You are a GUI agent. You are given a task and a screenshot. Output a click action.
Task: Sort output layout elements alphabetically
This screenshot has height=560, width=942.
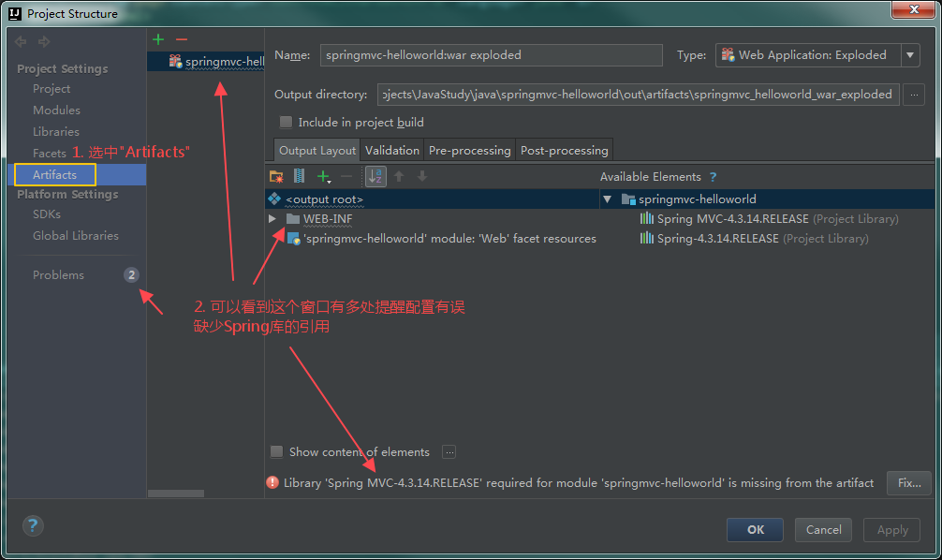(375, 175)
